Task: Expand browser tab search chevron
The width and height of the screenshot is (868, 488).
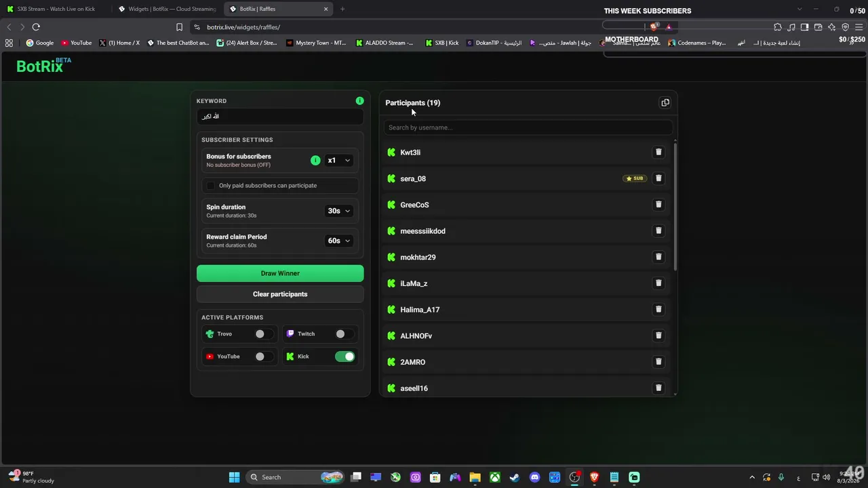Action: (799, 9)
